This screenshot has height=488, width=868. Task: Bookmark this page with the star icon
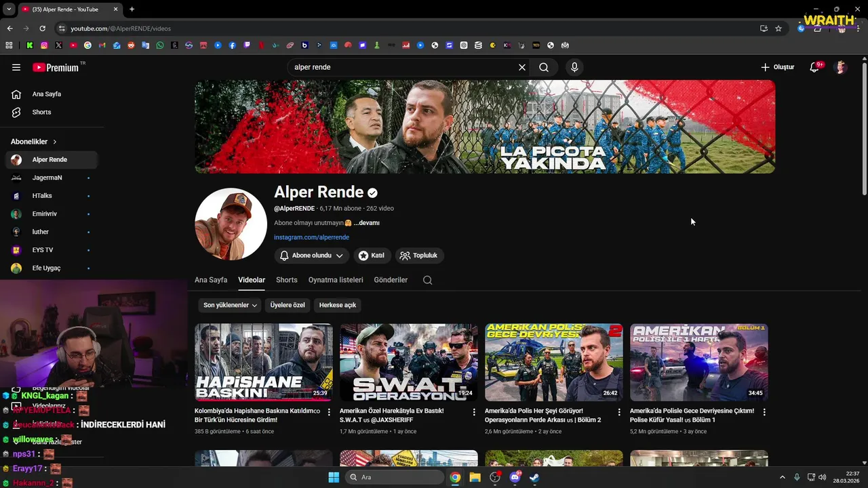(778, 28)
